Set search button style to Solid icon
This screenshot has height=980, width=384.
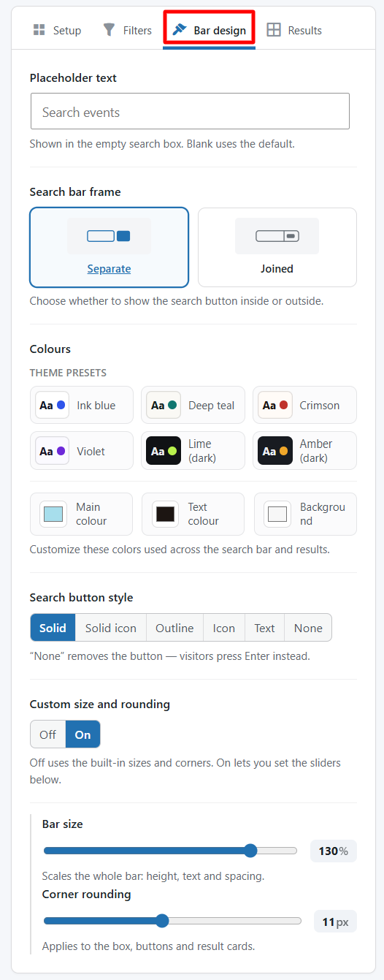pyautogui.click(x=111, y=628)
